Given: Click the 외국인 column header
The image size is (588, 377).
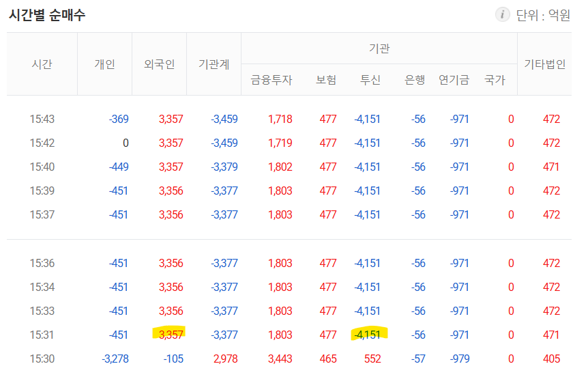Looking at the screenshot, I should (160, 64).
